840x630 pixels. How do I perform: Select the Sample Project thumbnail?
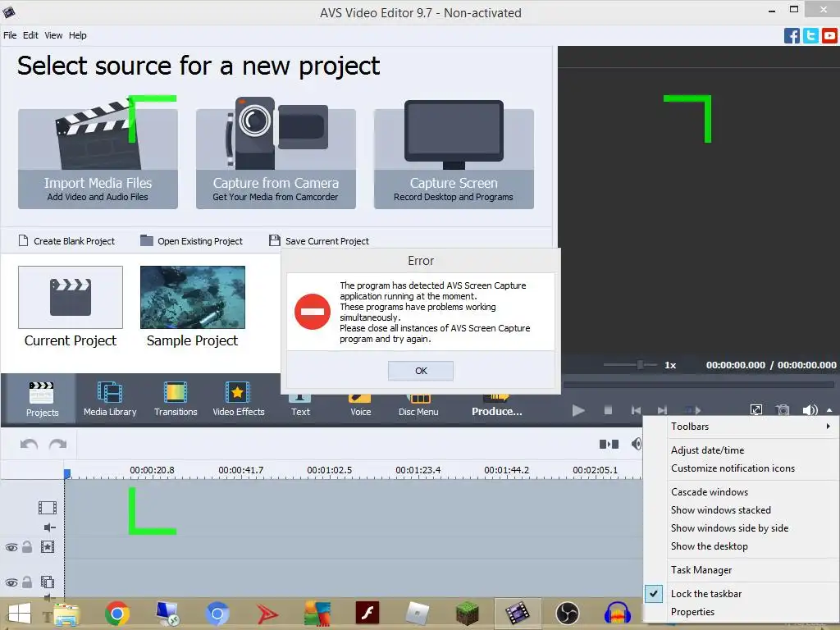[192, 297]
